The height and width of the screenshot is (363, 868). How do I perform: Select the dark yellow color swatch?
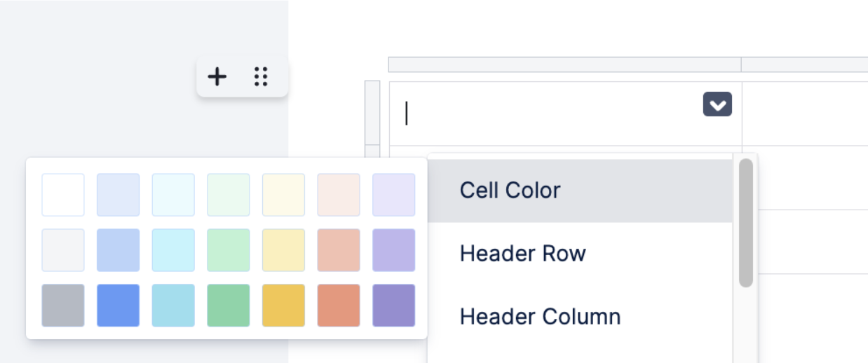[x=284, y=306]
